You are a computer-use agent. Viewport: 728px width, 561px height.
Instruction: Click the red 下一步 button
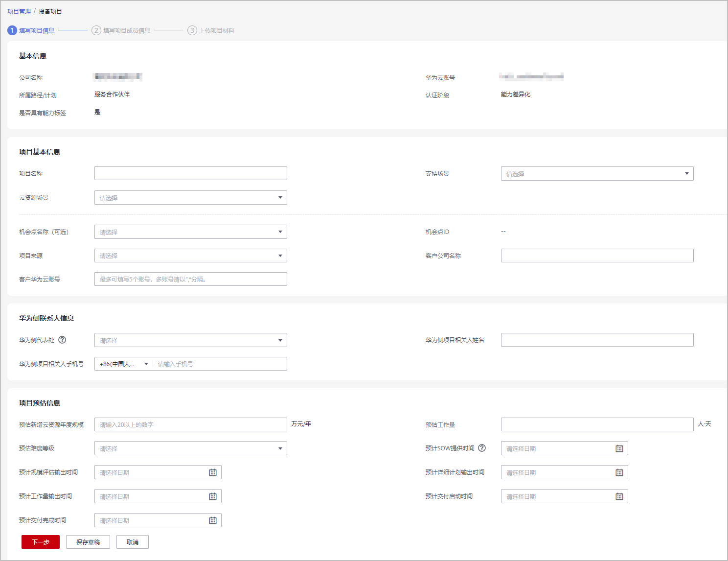pos(41,542)
